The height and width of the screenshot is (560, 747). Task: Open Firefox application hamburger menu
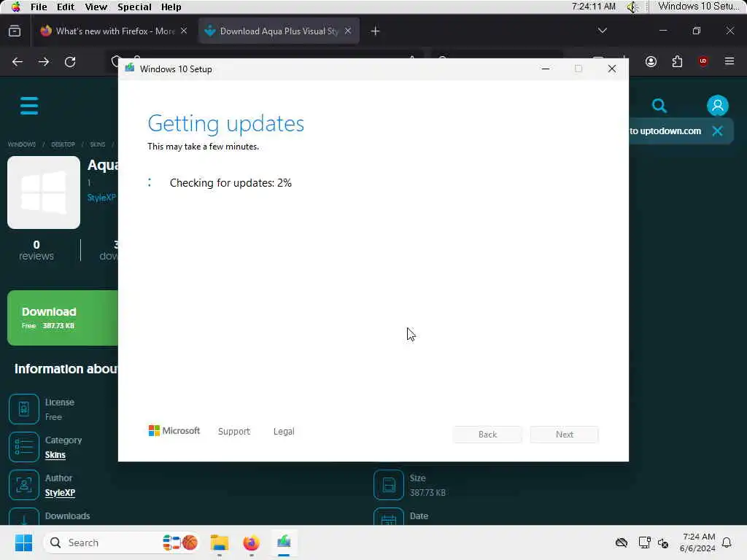pos(729,61)
